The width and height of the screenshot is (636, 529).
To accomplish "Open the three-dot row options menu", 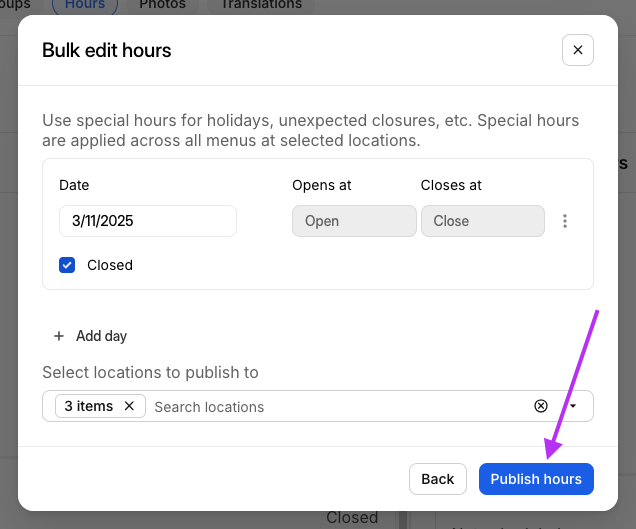I will [565, 221].
